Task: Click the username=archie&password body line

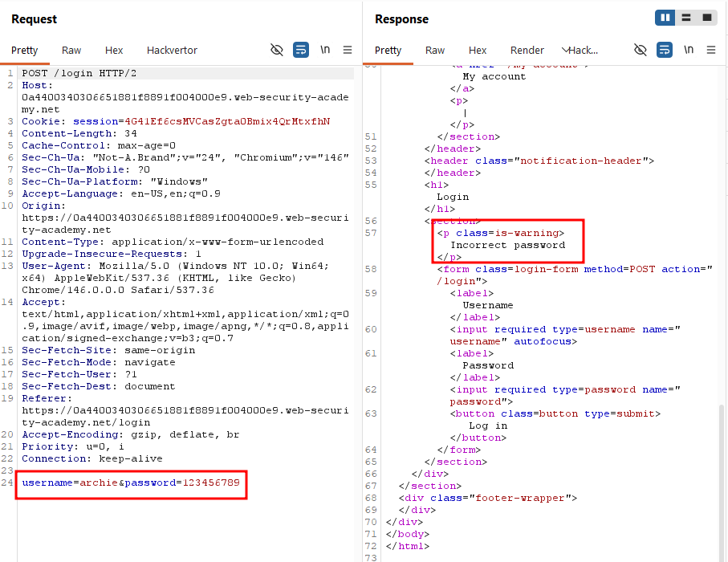Action: click(131, 483)
